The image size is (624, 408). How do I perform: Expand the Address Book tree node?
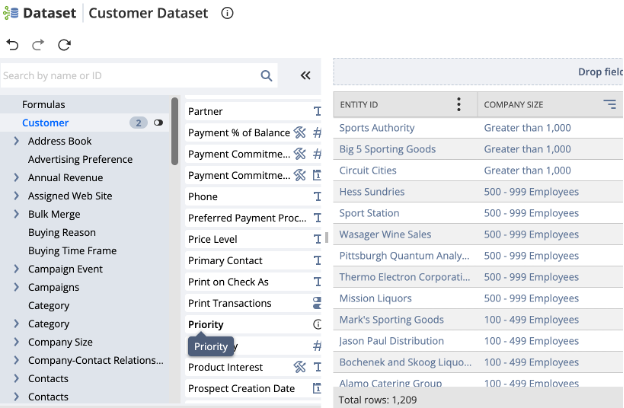click(16, 141)
